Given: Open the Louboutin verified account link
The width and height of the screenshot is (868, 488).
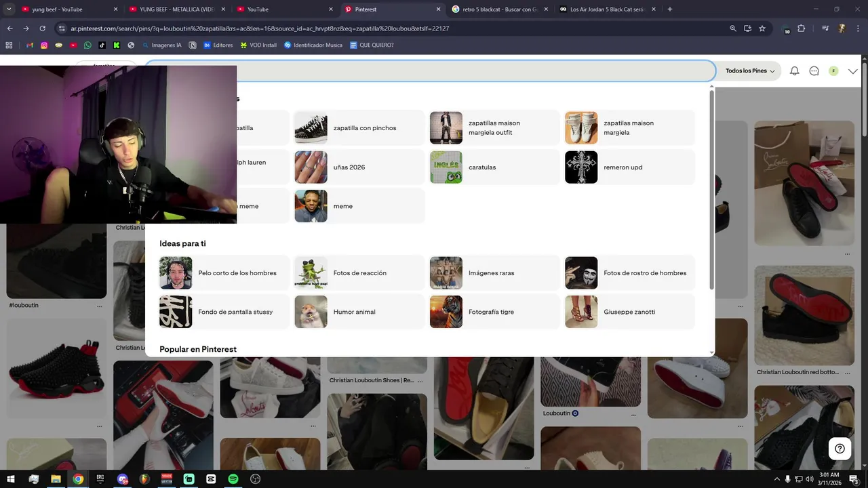Looking at the screenshot, I should click(560, 413).
